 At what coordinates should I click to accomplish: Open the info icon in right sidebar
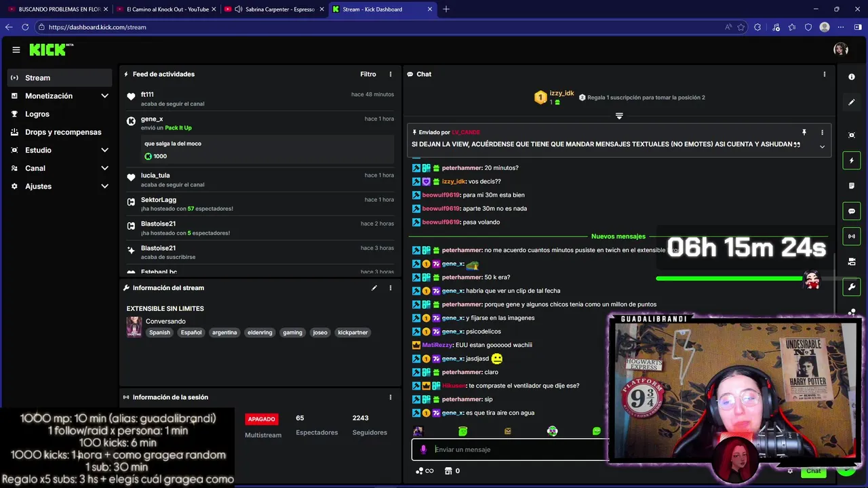click(x=852, y=77)
